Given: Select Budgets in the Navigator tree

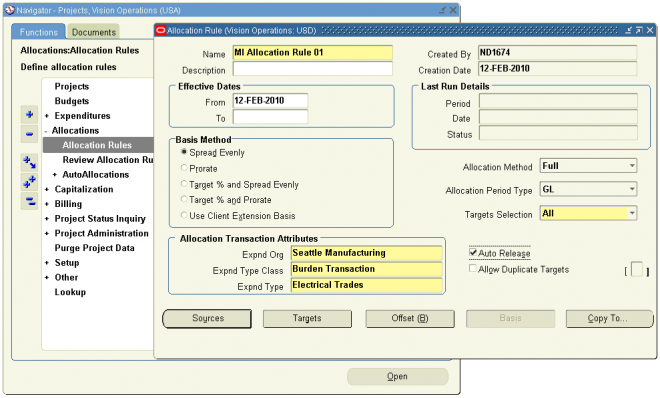Looking at the screenshot, I should click(x=72, y=101).
